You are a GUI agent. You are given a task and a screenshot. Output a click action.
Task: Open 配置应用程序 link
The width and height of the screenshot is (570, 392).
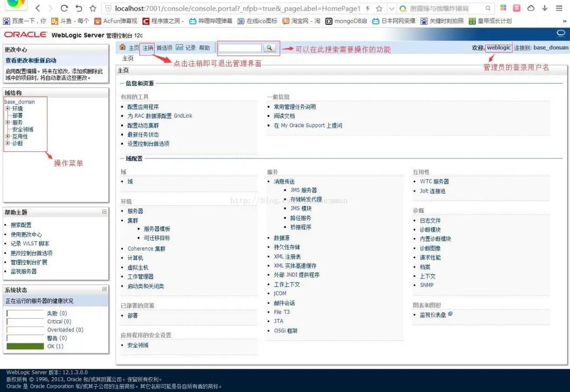pyautogui.click(x=143, y=107)
